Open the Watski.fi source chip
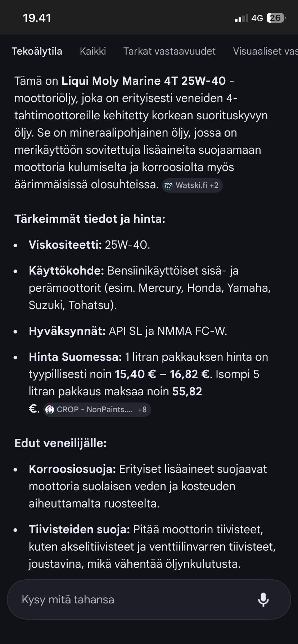298x644 pixels. [x=192, y=185]
